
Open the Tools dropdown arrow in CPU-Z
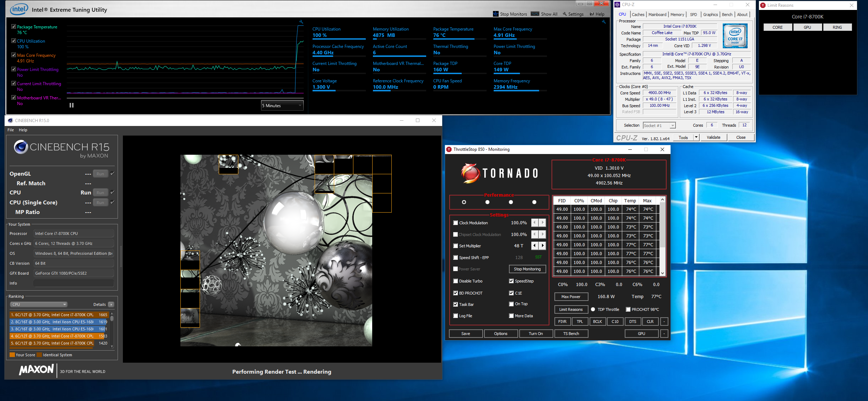[x=696, y=137]
